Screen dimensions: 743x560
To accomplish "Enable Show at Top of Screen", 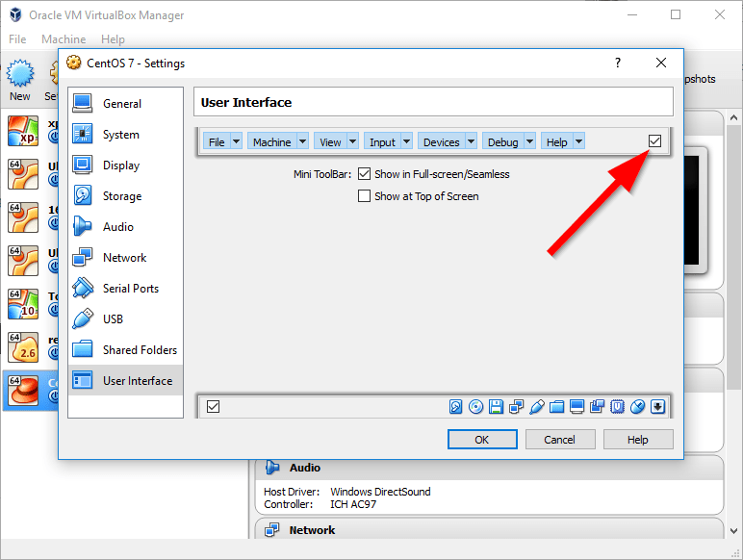I will [364, 195].
